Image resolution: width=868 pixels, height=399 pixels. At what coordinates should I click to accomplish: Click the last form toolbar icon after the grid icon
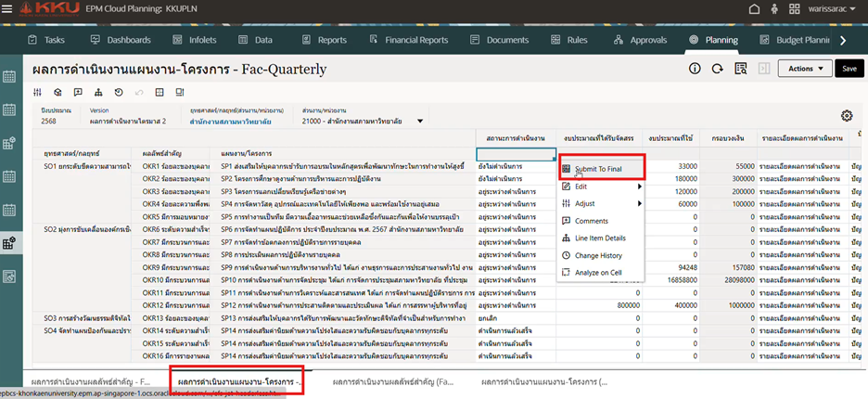pos(180,92)
